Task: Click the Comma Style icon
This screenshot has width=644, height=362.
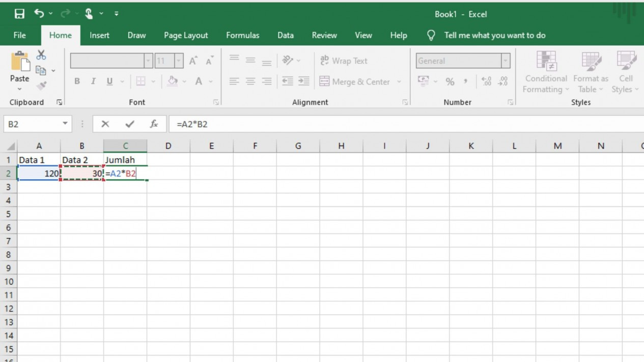Action: tap(465, 81)
